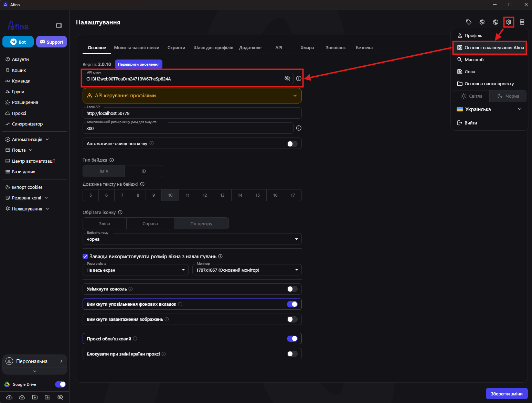Image resolution: width=532 pixels, height=403 pixels.
Task: Switch to the Скрипти tab
Action: 176,48
